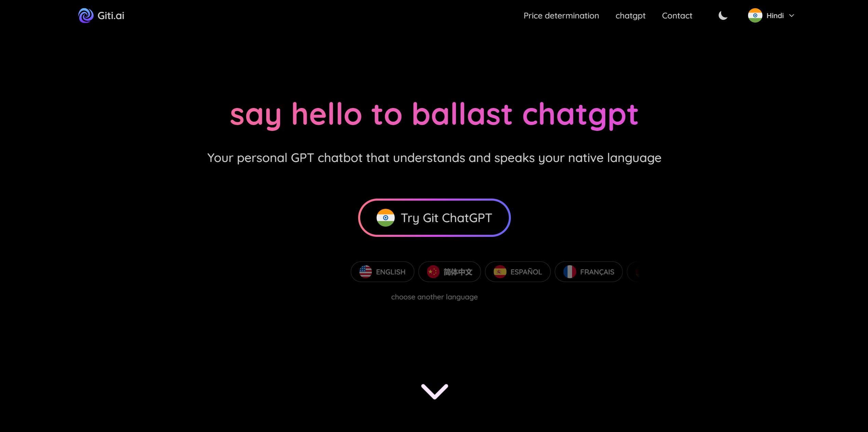Click Try Git ChatGPT button
Viewport: 868px width, 432px height.
[434, 217]
